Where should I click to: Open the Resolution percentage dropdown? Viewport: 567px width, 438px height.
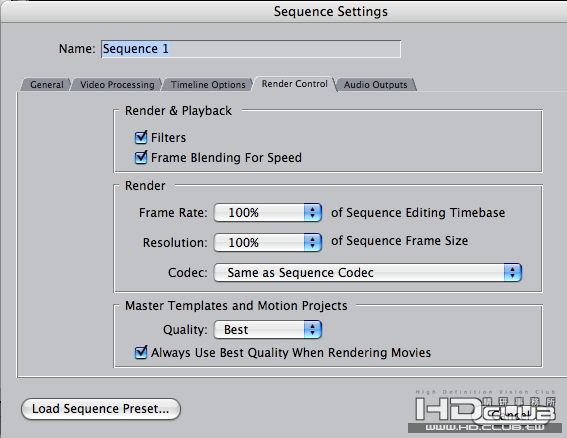(268, 242)
